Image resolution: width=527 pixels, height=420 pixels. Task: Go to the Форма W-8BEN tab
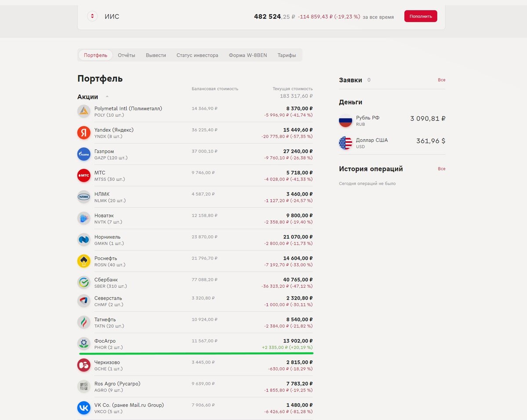click(x=248, y=55)
